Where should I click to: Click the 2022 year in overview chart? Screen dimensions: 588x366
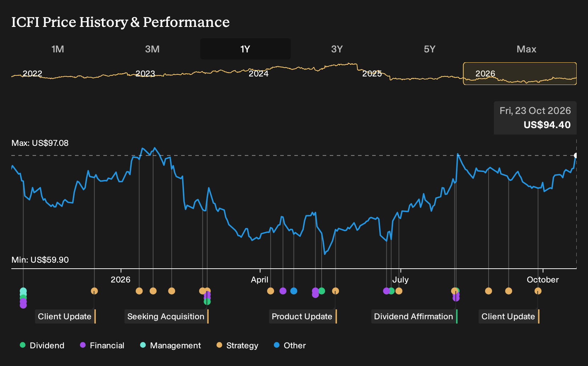pyautogui.click(x=32, y=74)
